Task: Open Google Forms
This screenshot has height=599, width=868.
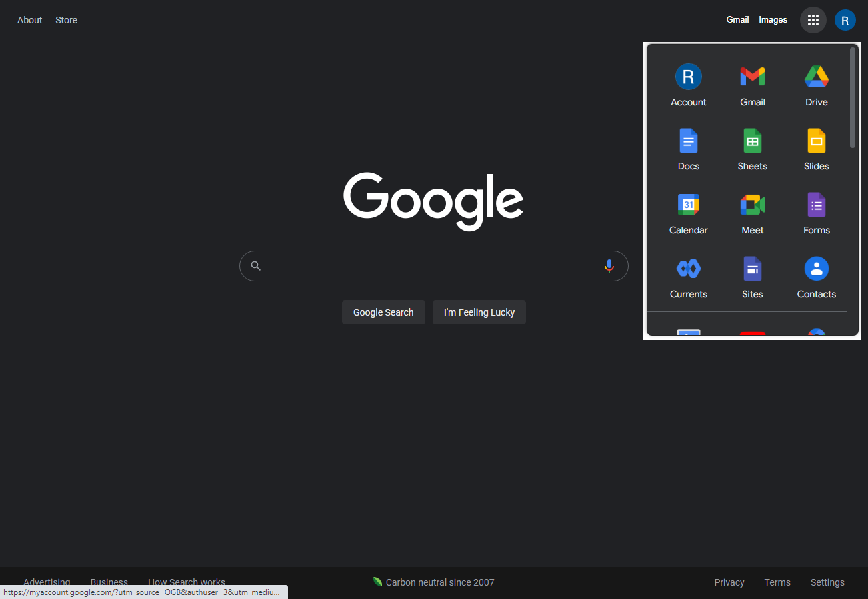Action: point(816,213)
